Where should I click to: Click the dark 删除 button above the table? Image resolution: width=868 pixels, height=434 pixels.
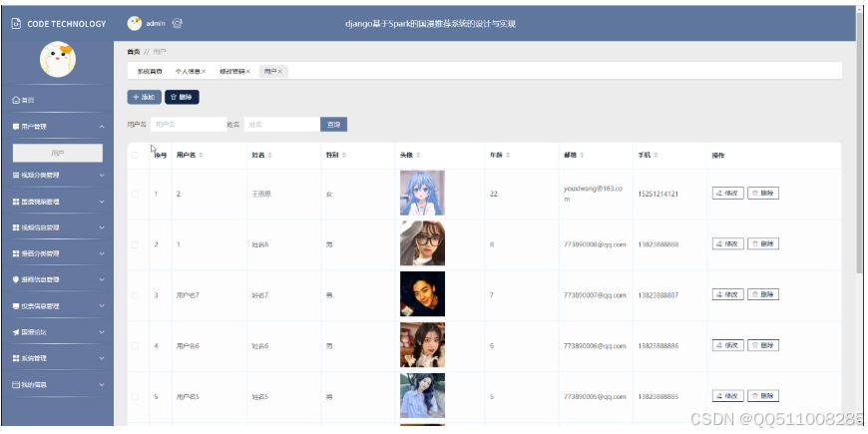[182, 98]
